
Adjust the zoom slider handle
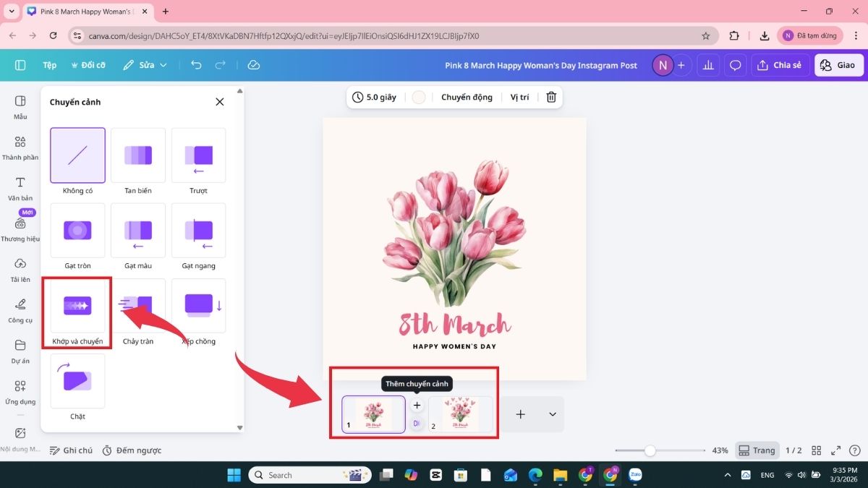pyautogui.click(x=650, y=450)
